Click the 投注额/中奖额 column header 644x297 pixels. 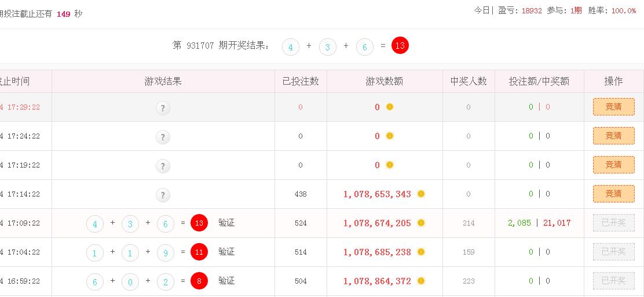pyautogui.click(x=539, y=81)
